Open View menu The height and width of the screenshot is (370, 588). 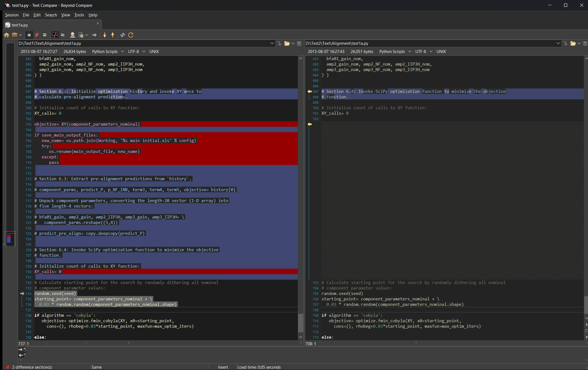pos(65,15)
